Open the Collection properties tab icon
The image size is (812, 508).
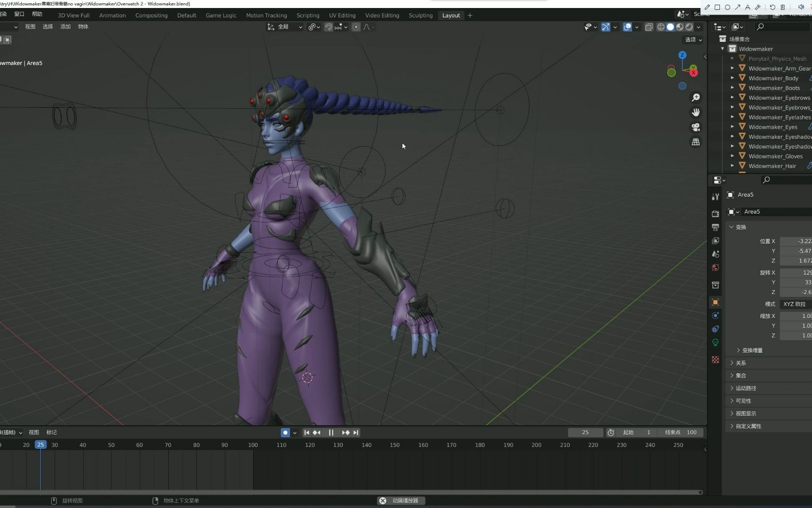(x=715, y=285)
